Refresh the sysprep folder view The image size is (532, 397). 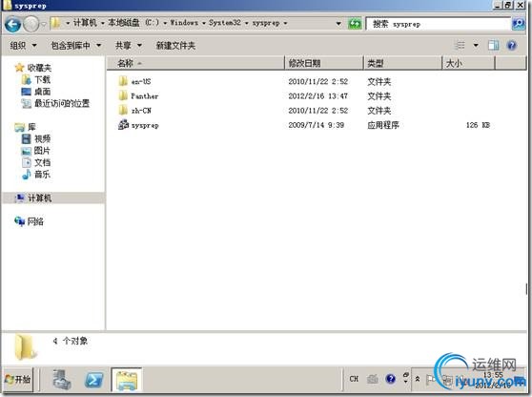pos(355,24)
